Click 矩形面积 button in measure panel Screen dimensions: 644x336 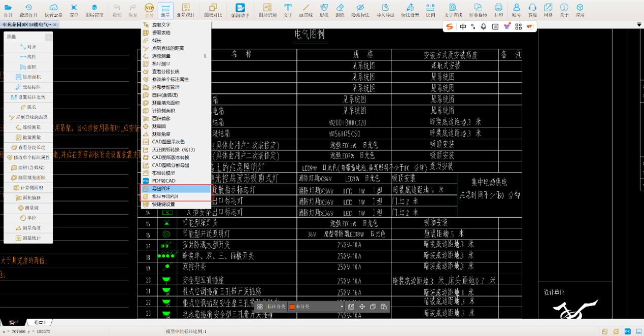(28, 77)
